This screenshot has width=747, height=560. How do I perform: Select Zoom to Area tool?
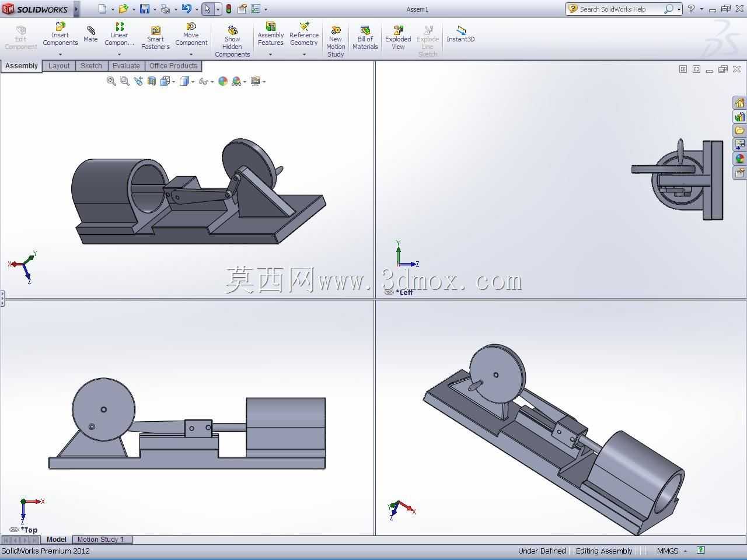click(124, 81)
